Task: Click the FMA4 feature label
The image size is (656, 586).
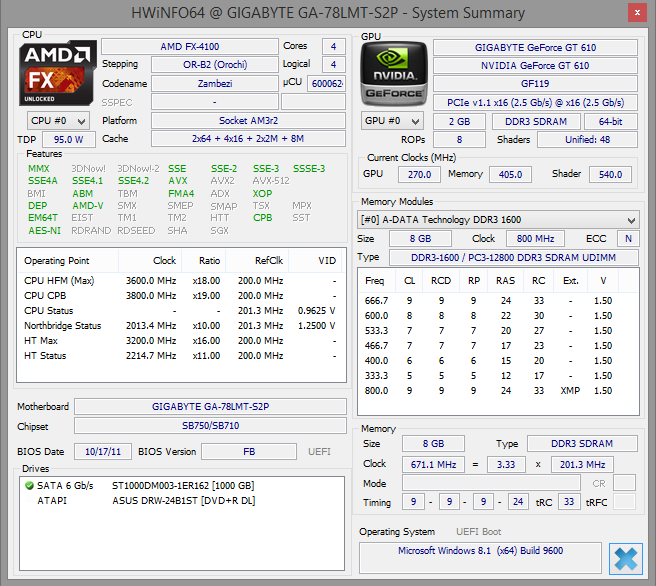Action: click(x=181, y=194)
